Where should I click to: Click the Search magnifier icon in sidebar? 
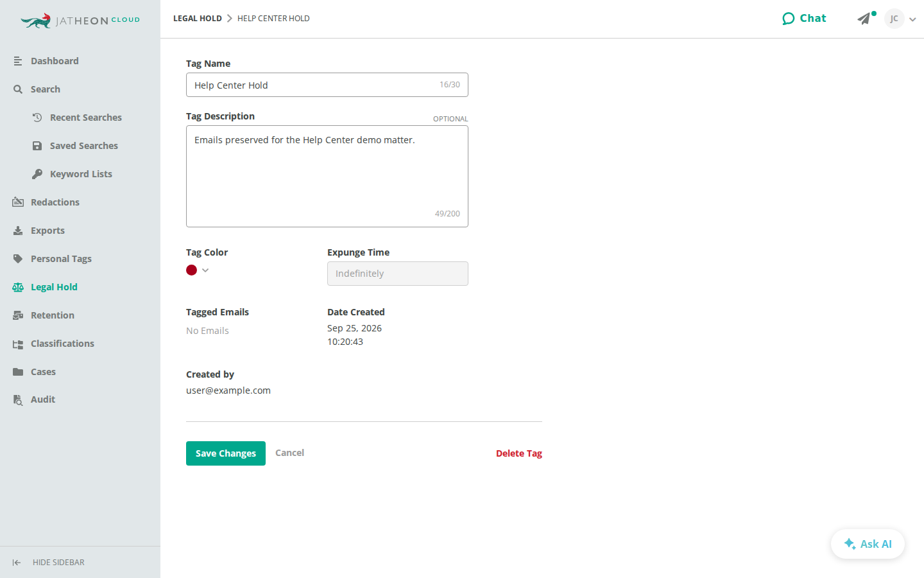point(18,89)
